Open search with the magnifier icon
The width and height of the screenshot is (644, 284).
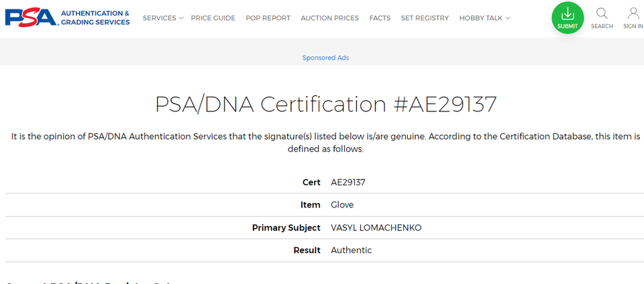tap(602, 13)
